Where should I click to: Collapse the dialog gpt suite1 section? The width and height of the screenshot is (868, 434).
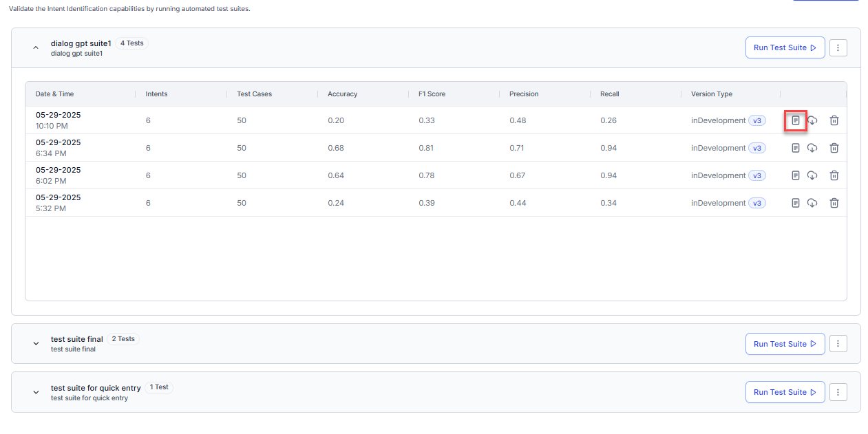coord(36,47)
